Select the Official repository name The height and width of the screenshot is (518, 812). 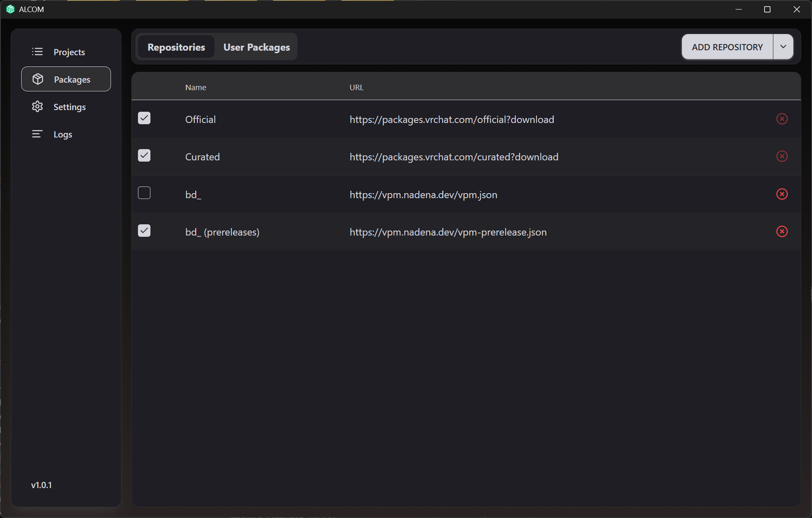pos(200,119)
